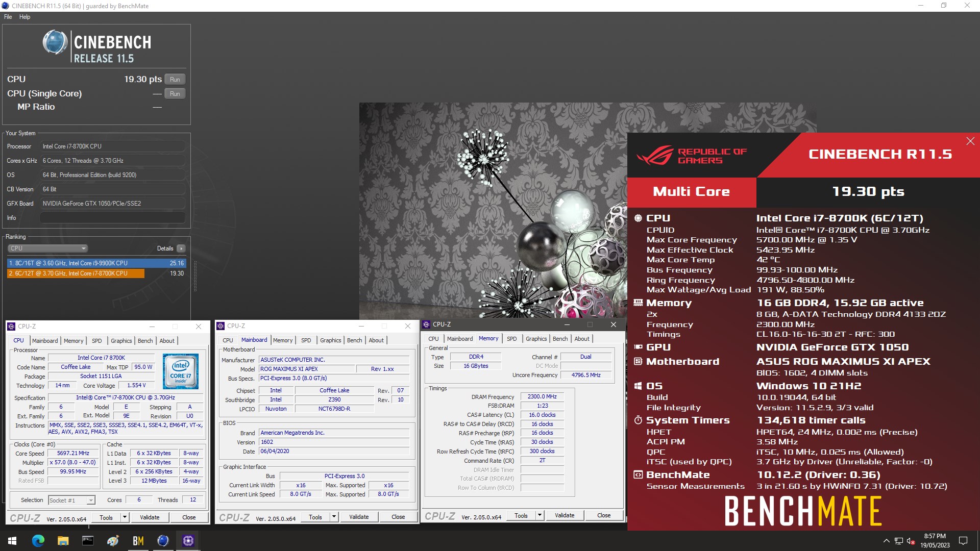Screen dimensions: 980x551
Task: Expand ranking Details arrow in Cinebench
Action: [181, 248]
